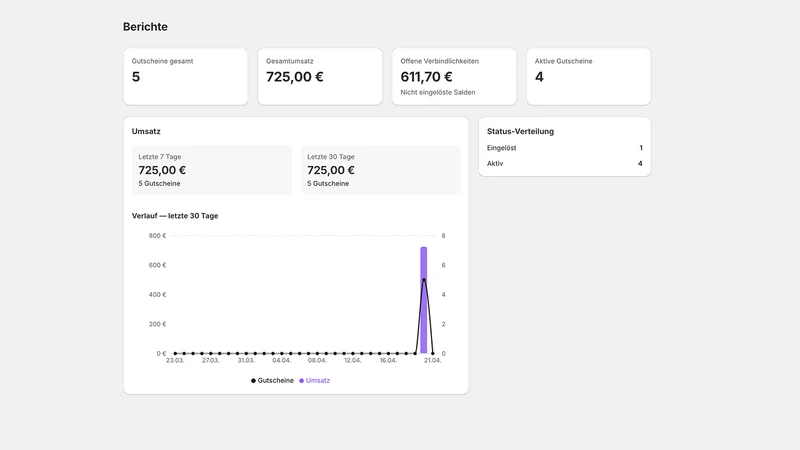
Task: Click the 800 € axis label
Action: (158, 236)
